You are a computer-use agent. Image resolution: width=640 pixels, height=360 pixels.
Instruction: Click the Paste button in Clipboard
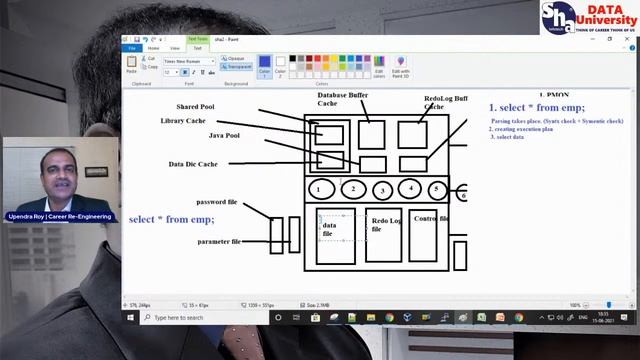pos(131,64)
